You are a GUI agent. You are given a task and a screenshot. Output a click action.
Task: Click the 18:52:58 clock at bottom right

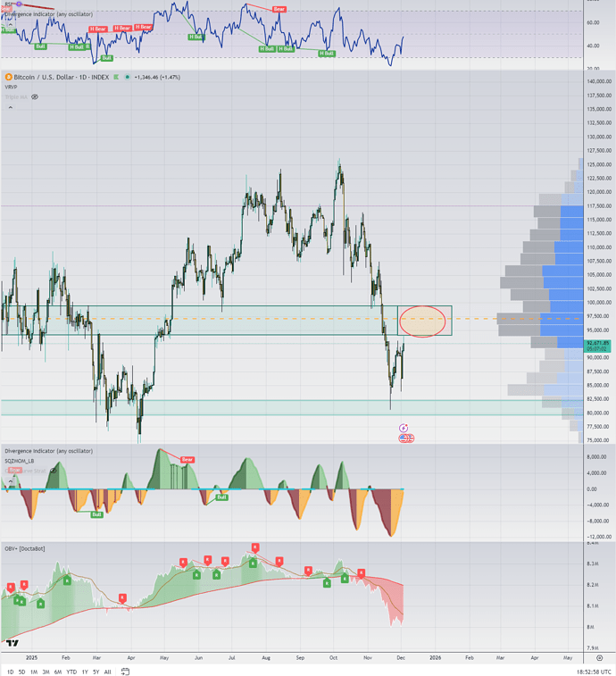click(580, 671)
